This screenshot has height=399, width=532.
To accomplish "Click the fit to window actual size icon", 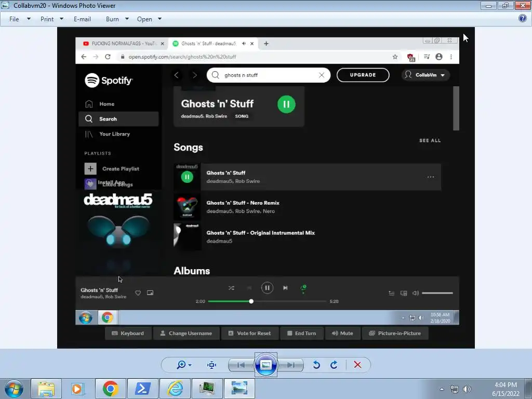I will coord(212,365).
